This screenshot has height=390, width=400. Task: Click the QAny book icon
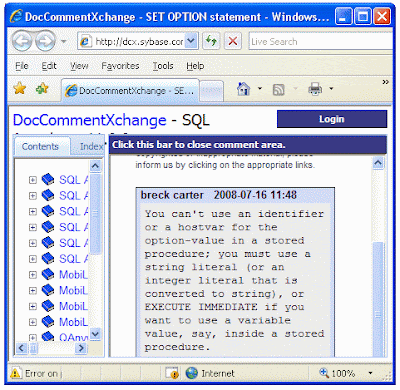tap(48, 336)
